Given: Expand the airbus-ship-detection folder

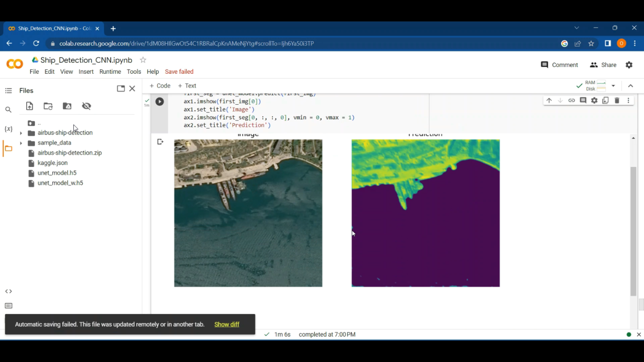Looking at the screenshot, I should pos(21,133).
